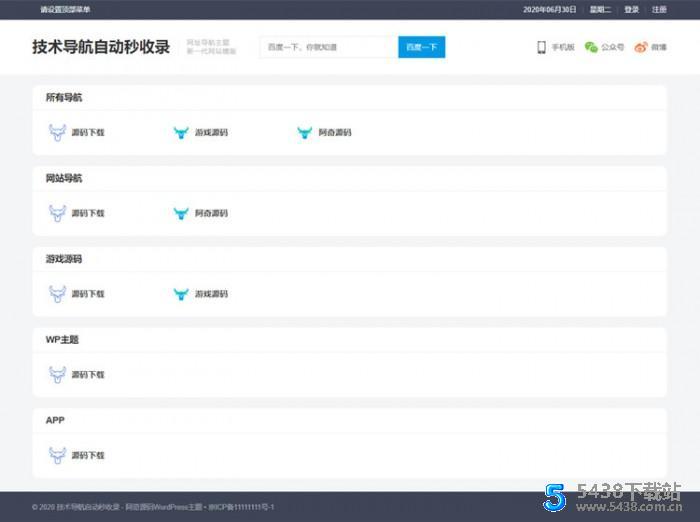The image size is (700, 522).
Task: Click 登录 in the top bar
Action: (631, 9)
